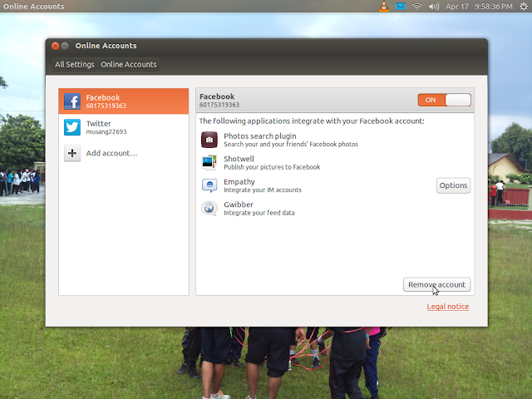
Task: Click the 'Empathy' application name
Action: pos(239,182)
